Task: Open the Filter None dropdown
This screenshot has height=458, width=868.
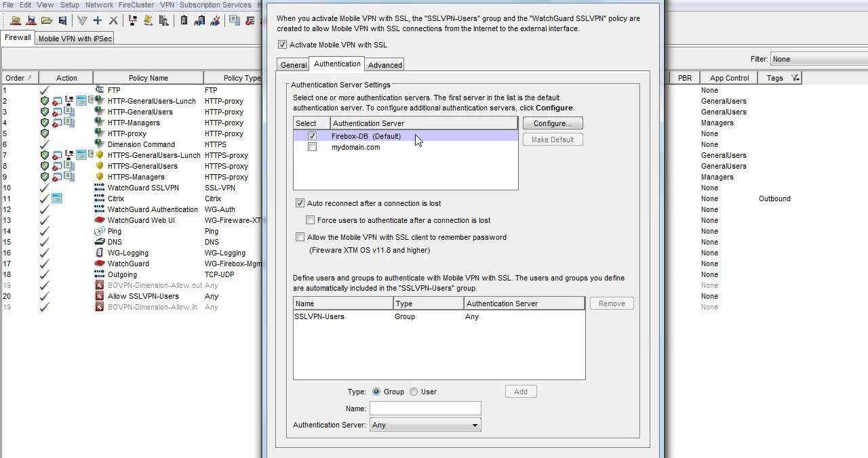Action: point(819,59)
